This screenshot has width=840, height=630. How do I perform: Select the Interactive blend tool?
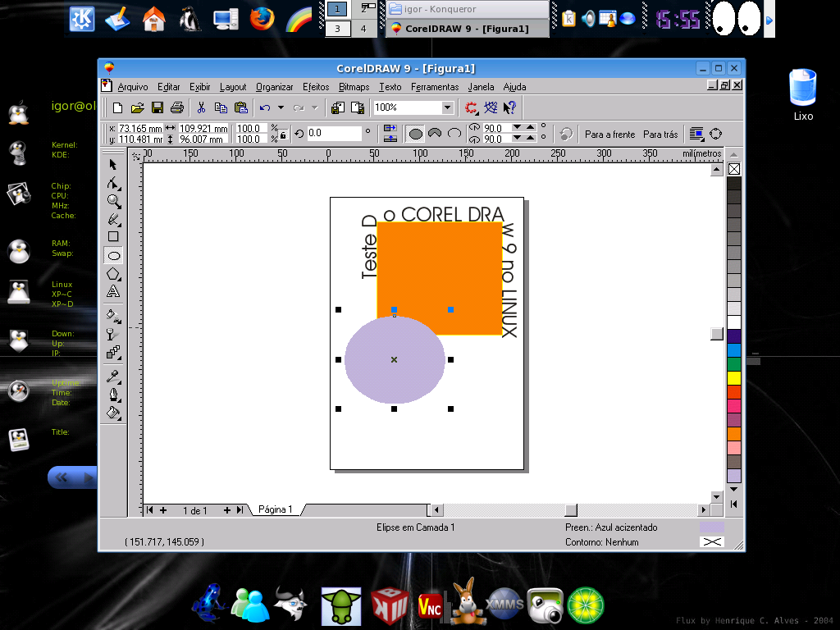(x=113, y=352)
